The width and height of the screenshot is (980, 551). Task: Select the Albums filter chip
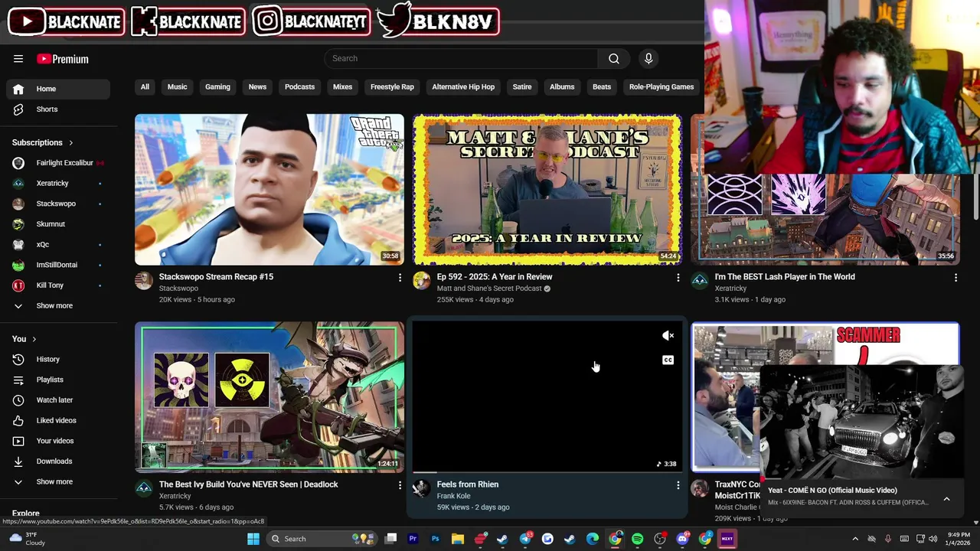562,86
